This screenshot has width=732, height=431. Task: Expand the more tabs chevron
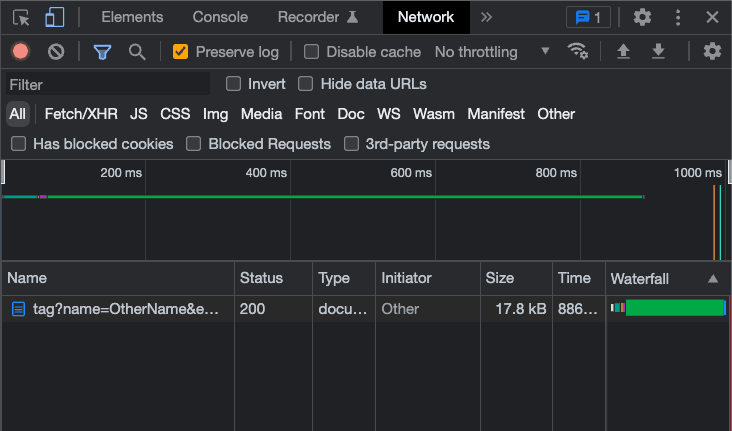486,17
